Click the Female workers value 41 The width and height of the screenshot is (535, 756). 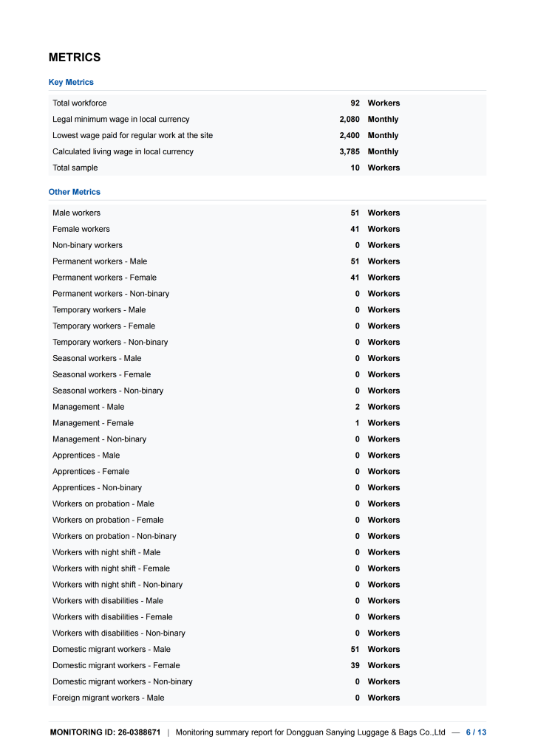point(355,229)
